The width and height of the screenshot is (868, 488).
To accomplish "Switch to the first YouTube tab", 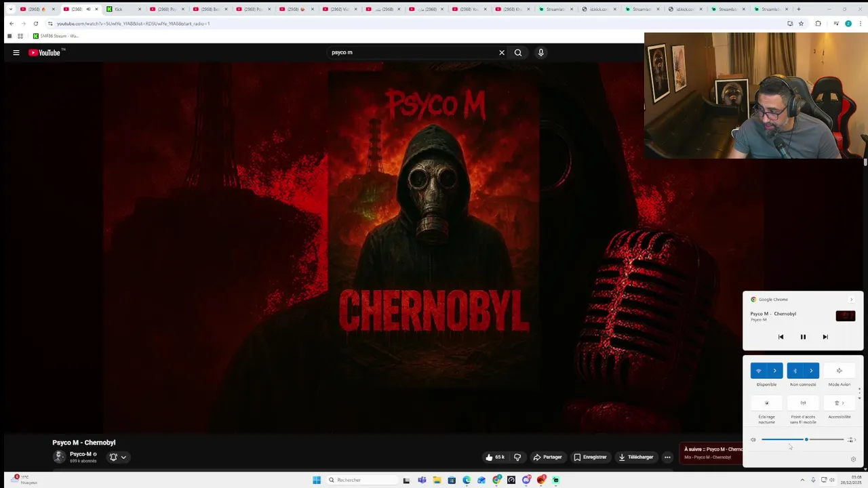I will [x=36, y=9].
